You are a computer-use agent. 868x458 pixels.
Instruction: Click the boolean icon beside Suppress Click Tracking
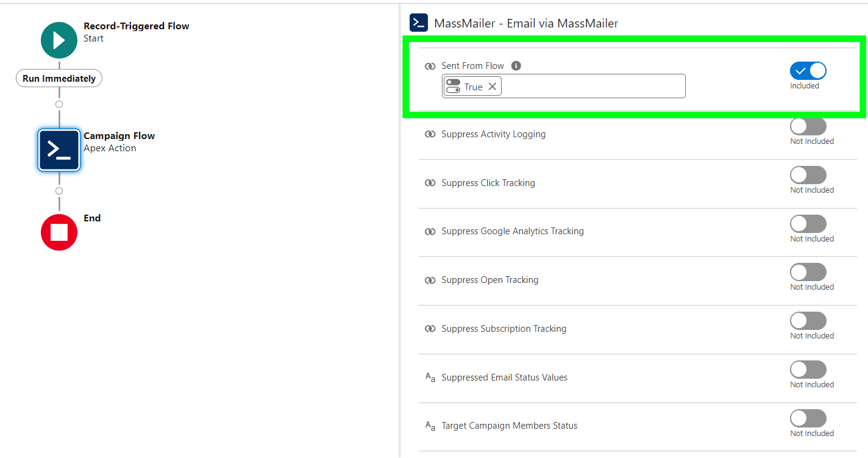coord(430,183)
